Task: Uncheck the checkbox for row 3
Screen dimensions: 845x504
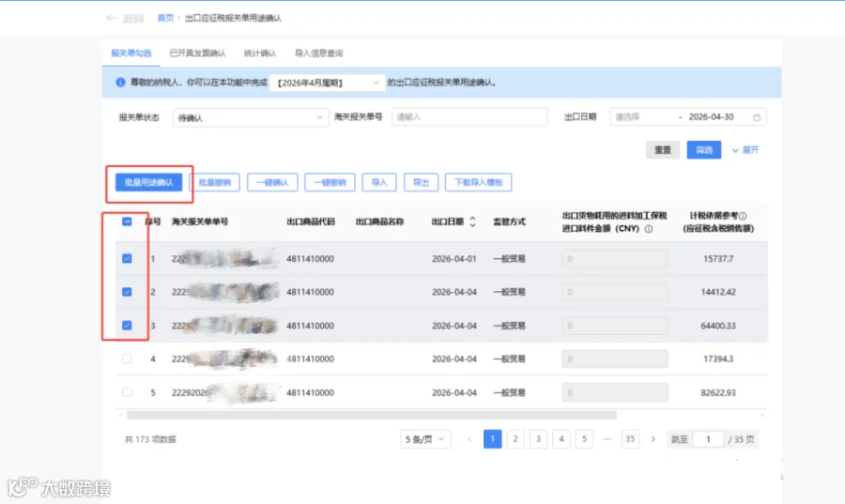Action: click(127, 326)
